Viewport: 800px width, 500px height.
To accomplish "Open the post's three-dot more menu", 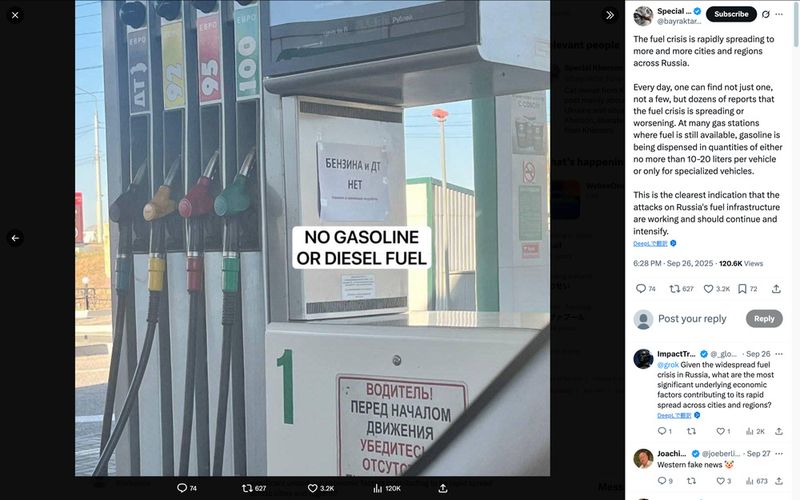I will tap(779, 14).
